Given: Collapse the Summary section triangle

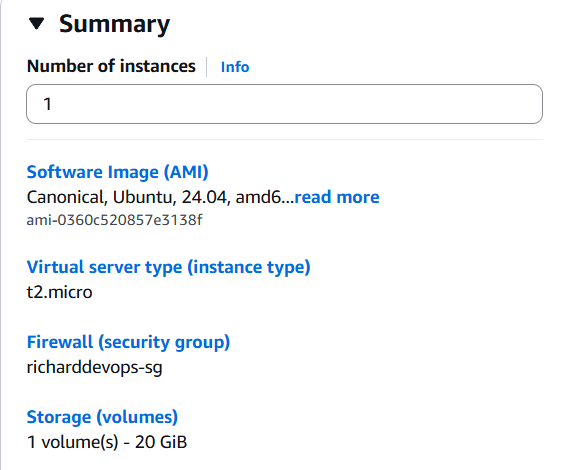Looking at the screenshot, I should pos(36,24).
